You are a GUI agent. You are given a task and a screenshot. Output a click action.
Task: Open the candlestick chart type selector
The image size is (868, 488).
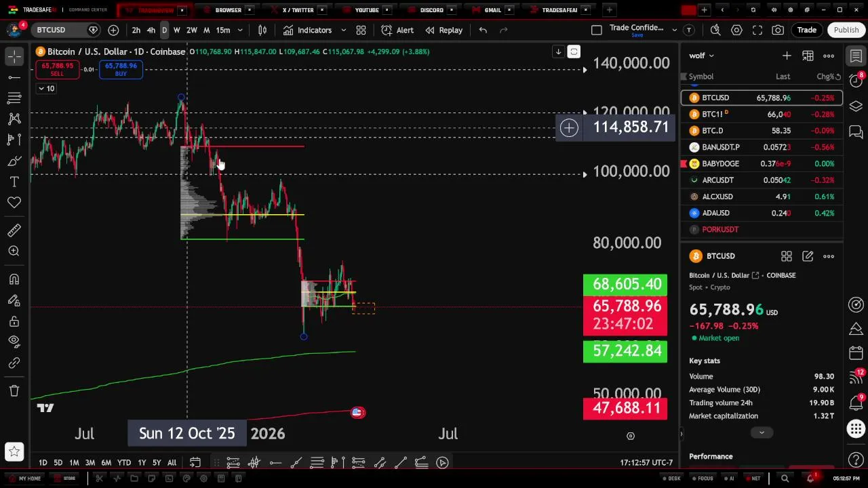(x=262, y=30)
